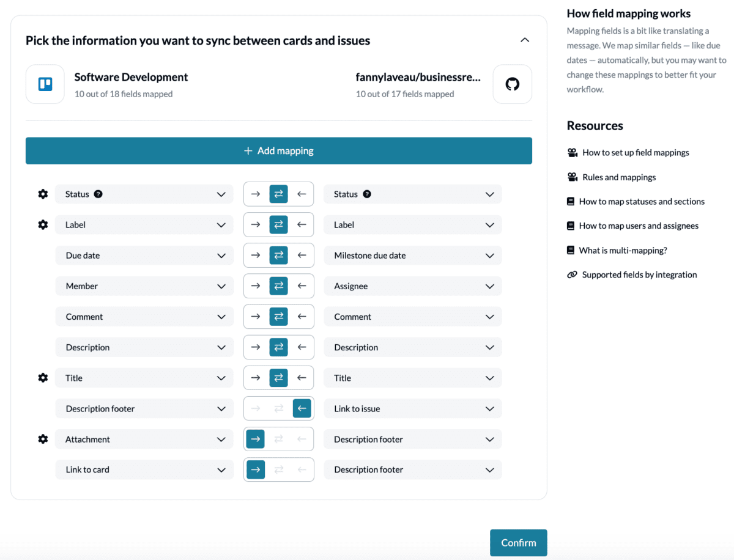Select right arrow direction for Description row
This screenshot has height=560, width=734.
pos(256,347)
